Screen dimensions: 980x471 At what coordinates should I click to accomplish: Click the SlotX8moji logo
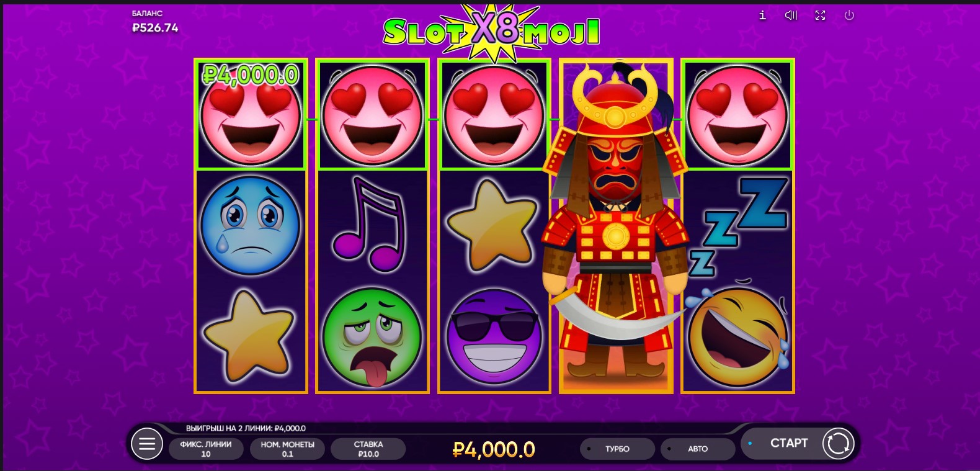[x=491, y=31]
